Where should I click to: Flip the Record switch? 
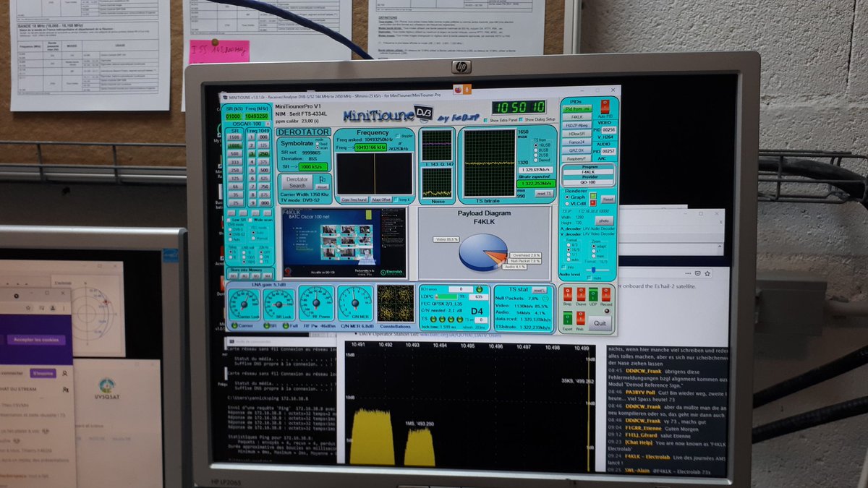pyautogui.click(x=606, y=295)
